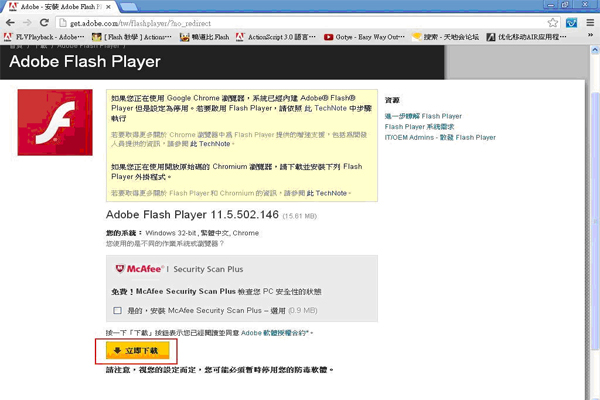This screenshot has width=600, height=400.
Task: Open the different operating system or browser link
Action: tap(165, 243)
